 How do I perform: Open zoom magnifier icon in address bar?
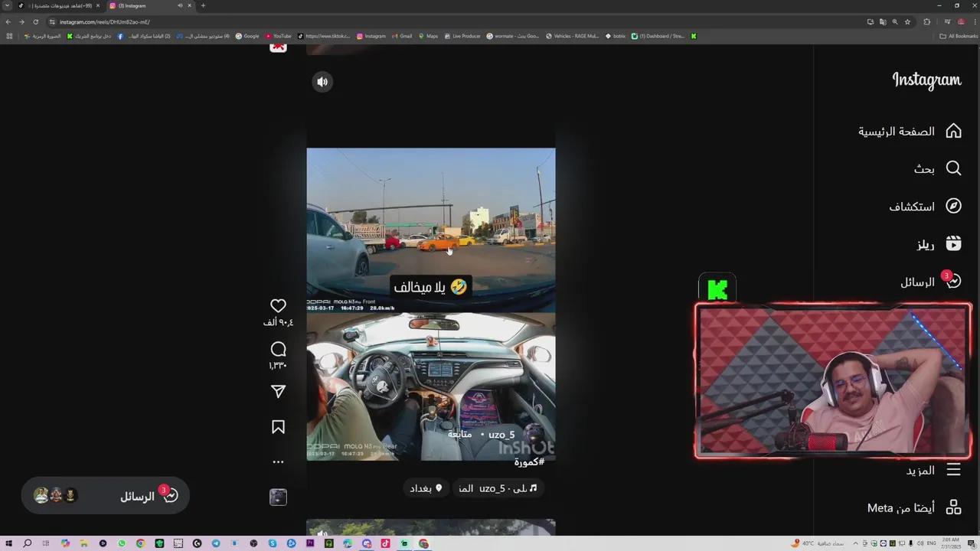[895, 21]
